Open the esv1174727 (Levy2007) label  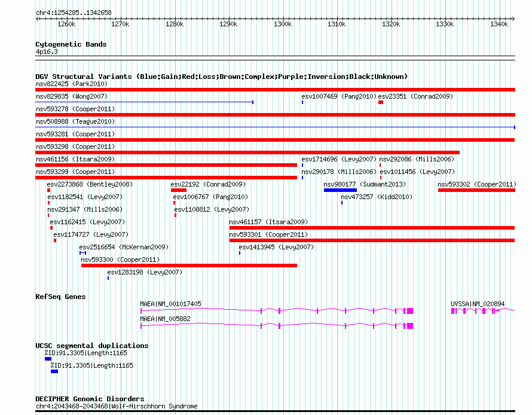point(91,234)
